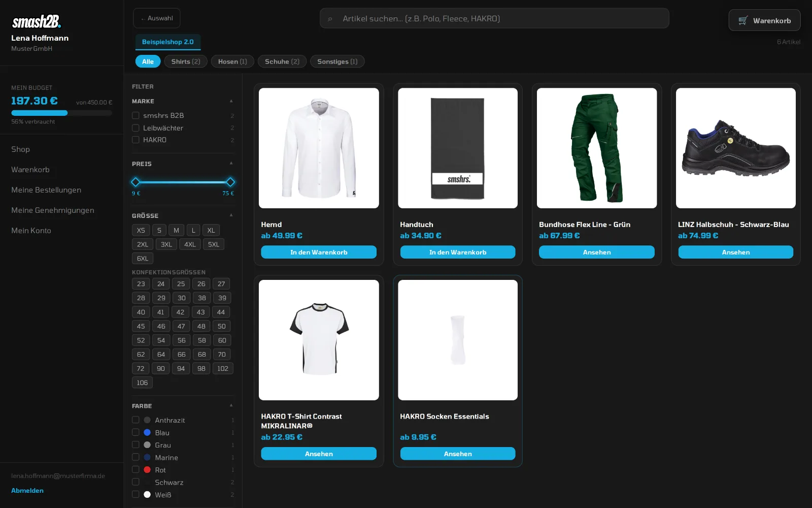812x508 pixels.
Task: Open Shop in the sidebar
Action: pyautogui.click(x=21, y=149)
